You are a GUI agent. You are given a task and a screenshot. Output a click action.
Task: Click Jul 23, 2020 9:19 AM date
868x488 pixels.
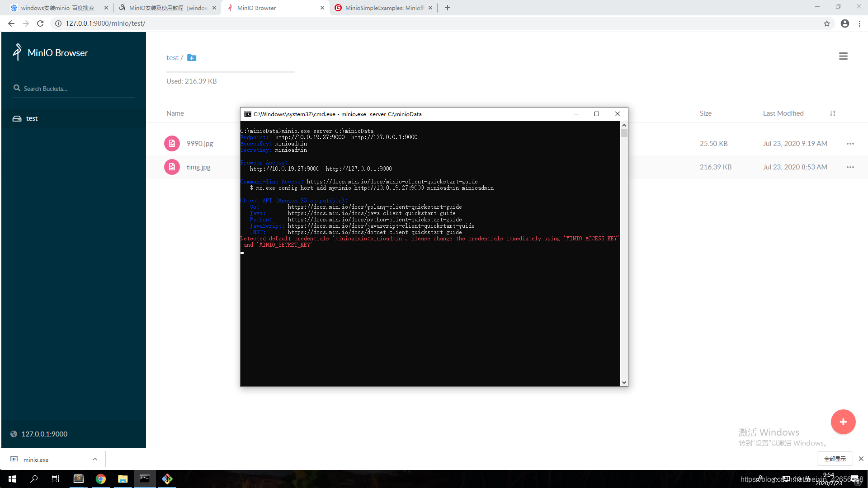795,144
